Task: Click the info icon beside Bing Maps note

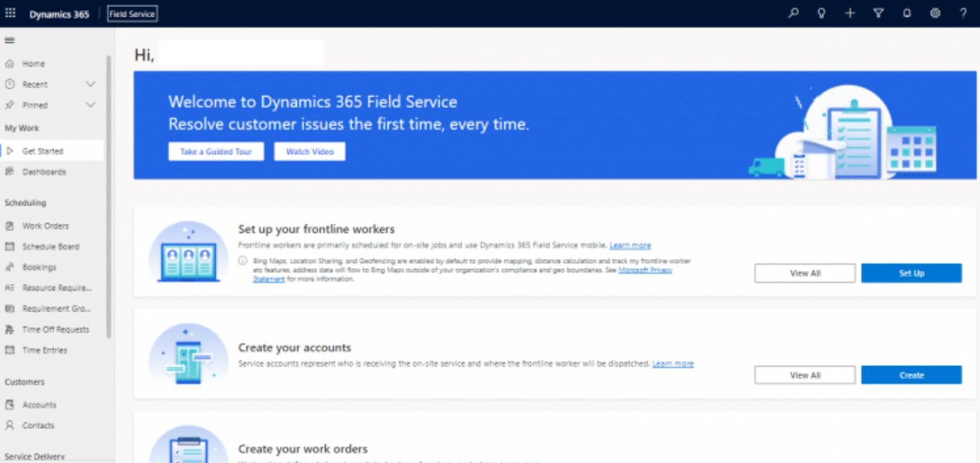Action: tap(243, 261)
